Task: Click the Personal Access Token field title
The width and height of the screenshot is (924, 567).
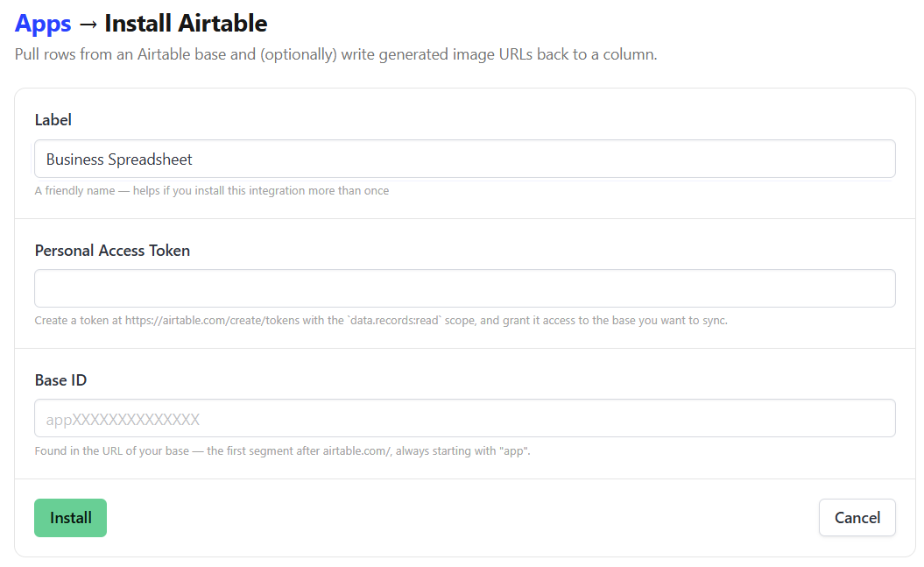Action: coord(112,251)
